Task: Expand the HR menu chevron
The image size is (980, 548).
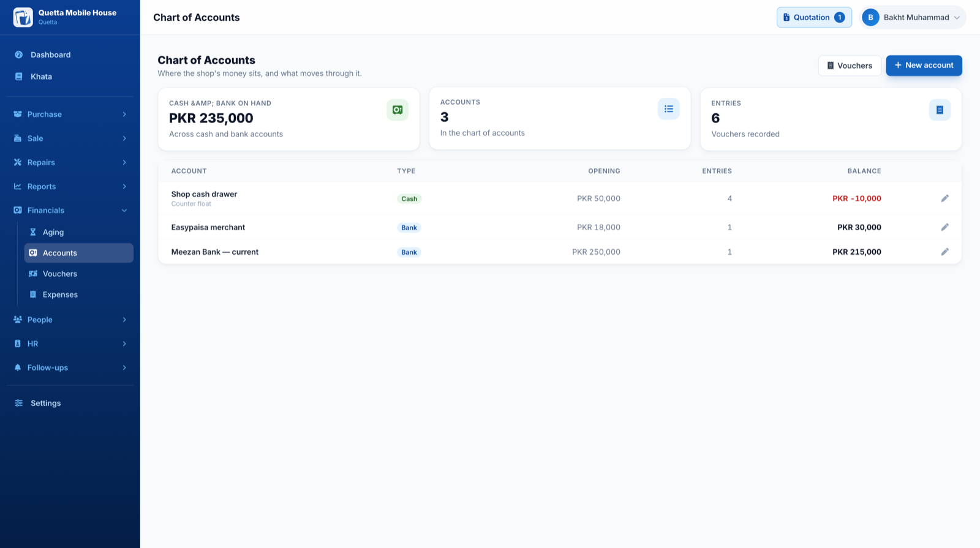Action: (124, 343)
